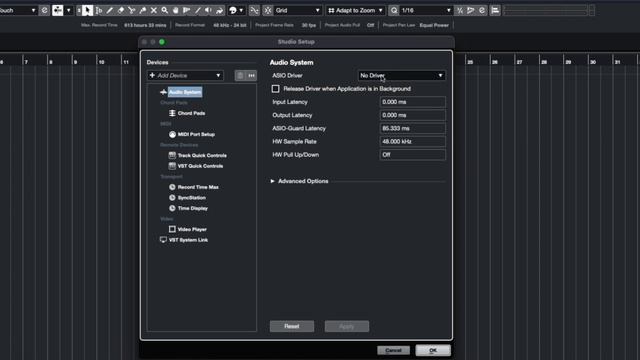The width and height of the screenshot is (640, 360).
Task: Select VST System Link device
Action: click(188, 240)
